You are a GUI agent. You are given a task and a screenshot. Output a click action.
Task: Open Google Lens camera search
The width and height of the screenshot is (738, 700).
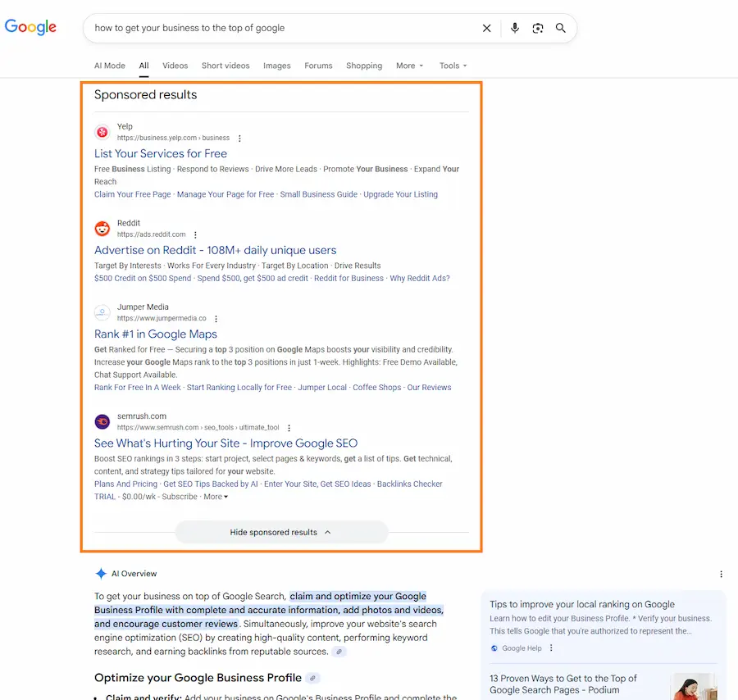tap(538, 28)
